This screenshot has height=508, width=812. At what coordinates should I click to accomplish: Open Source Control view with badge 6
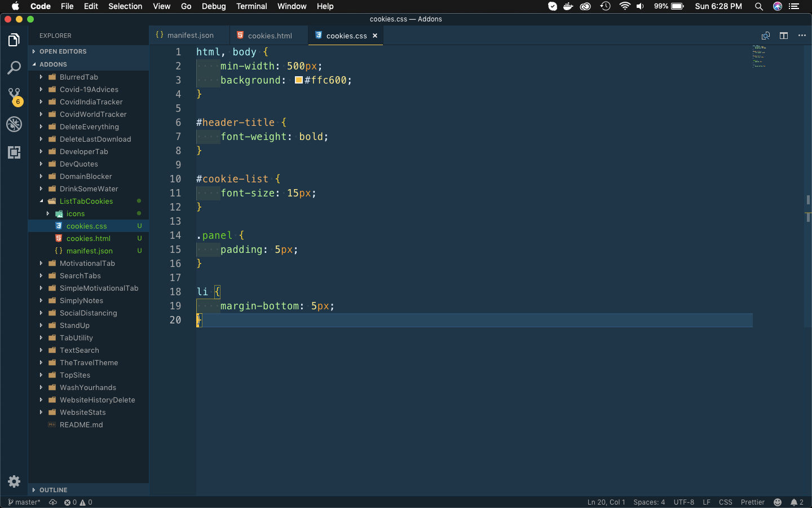click(x=14, y=96)
